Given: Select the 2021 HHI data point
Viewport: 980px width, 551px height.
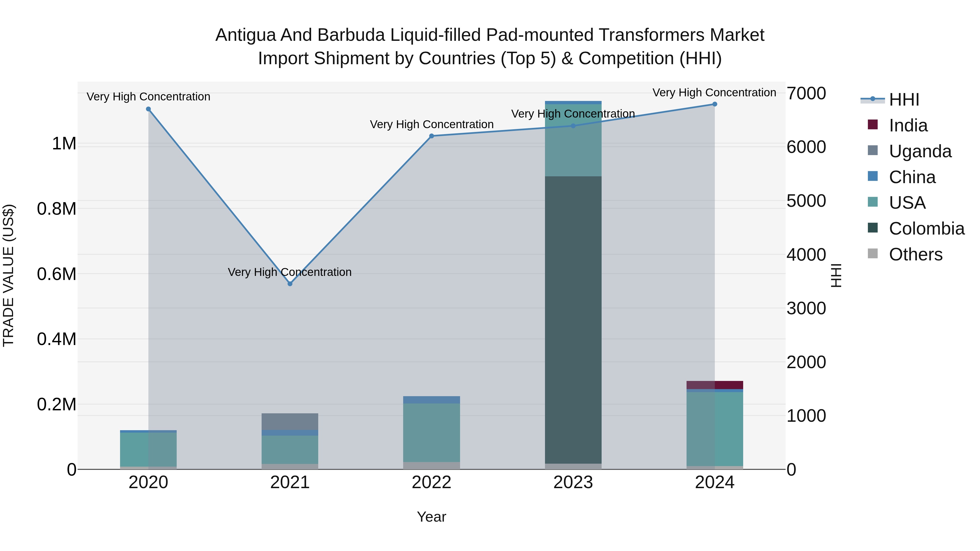Looking at the screenshot, I should coord(290,284).
